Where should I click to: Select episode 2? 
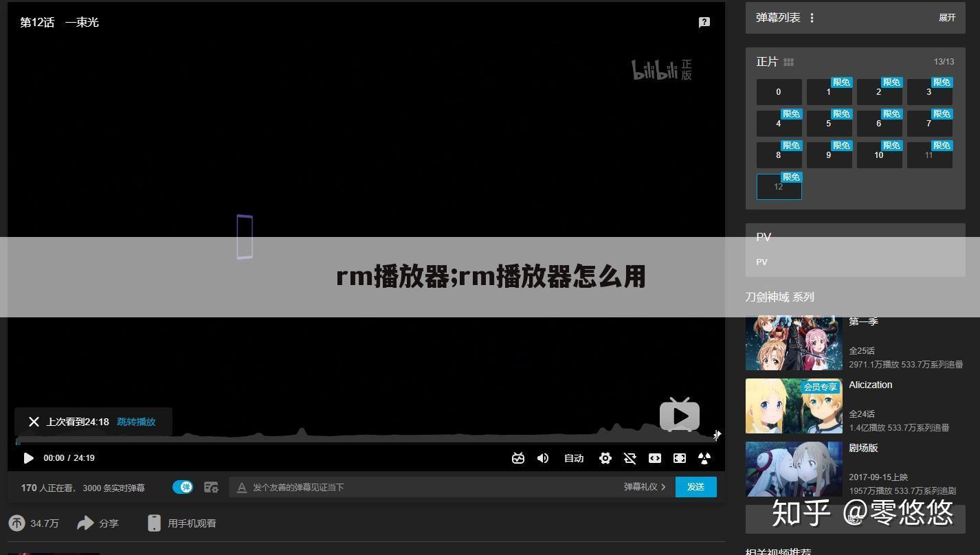(879, 92)
